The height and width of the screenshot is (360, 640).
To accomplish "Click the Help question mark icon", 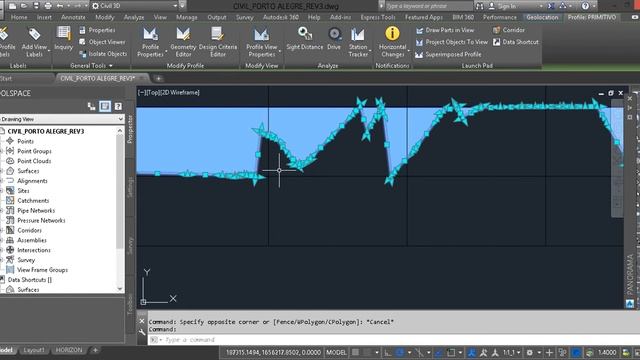I will [585, 6].
